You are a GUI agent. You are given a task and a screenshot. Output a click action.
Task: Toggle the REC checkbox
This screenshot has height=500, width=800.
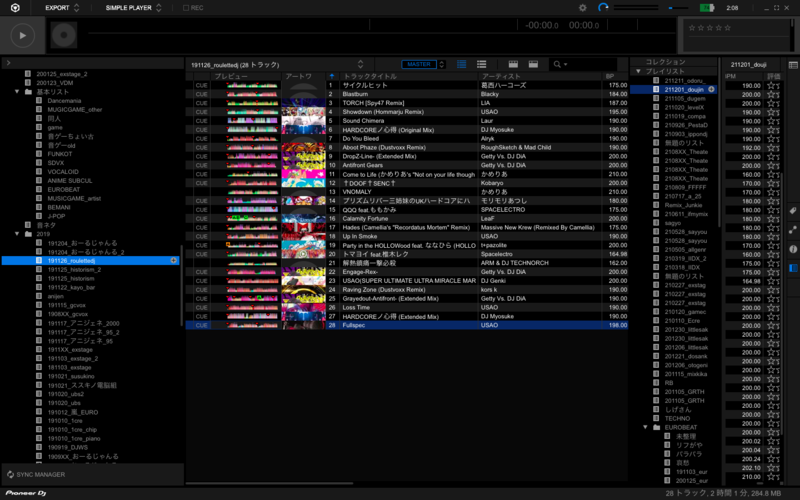[186, 8]
